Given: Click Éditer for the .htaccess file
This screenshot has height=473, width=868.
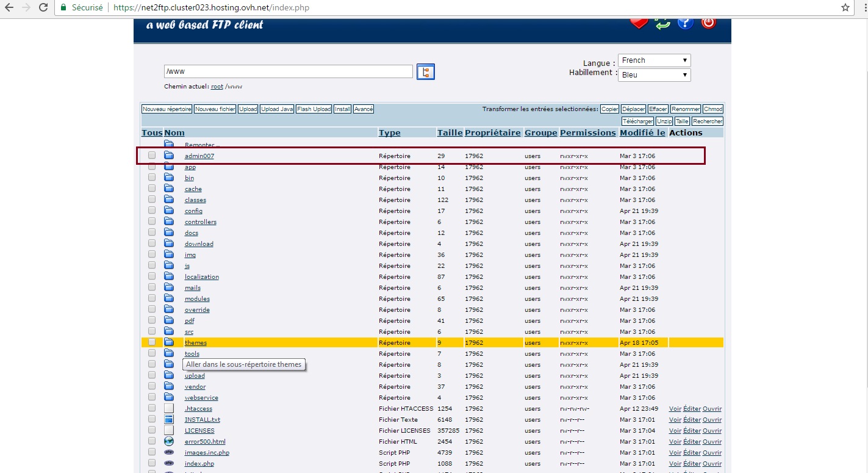Looking at the screenshot, I should pos(692,409).
